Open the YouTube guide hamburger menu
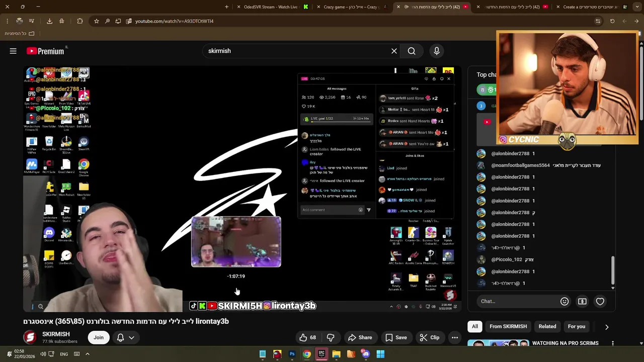Viewport: 644px width, 362px height. (13, 51)
